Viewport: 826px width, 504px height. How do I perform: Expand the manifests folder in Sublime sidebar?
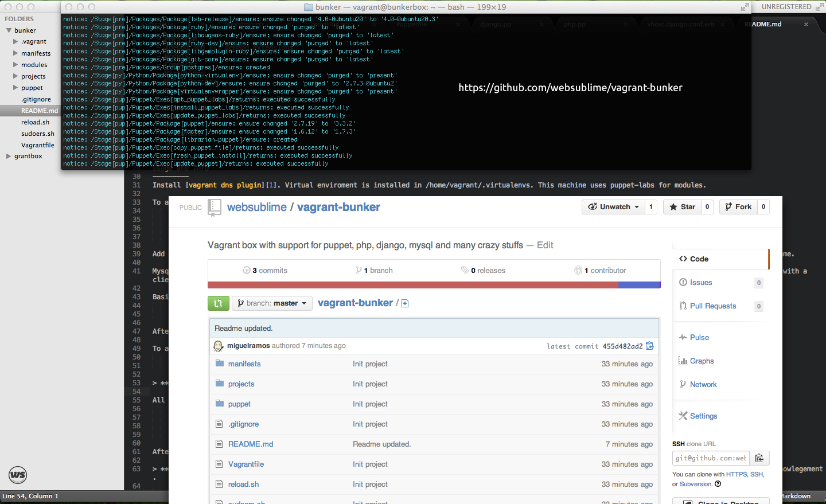pos(15,53)
